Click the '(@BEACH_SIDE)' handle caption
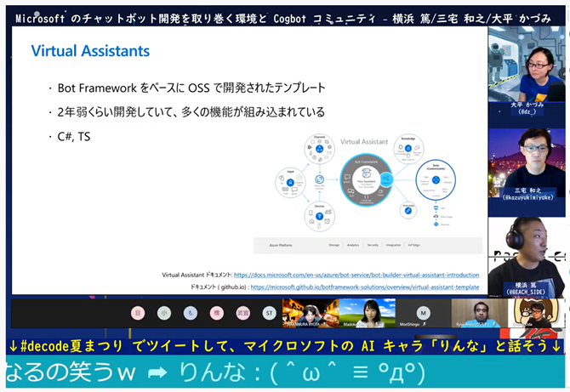 click(x=526, y=292)
